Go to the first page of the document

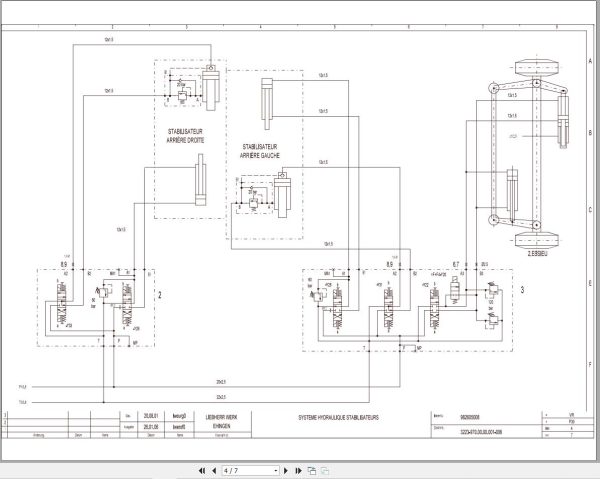[202, 471]
